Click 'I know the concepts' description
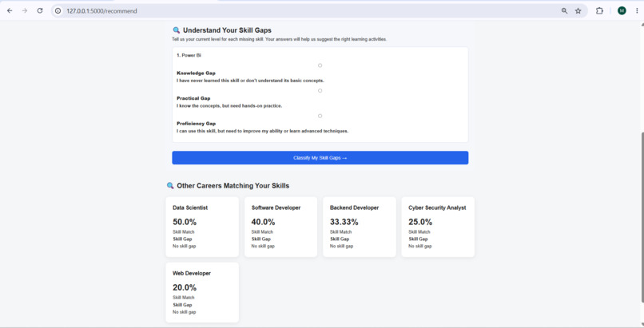This screenshot has height=328, width=644. click(x=229, y=106)
